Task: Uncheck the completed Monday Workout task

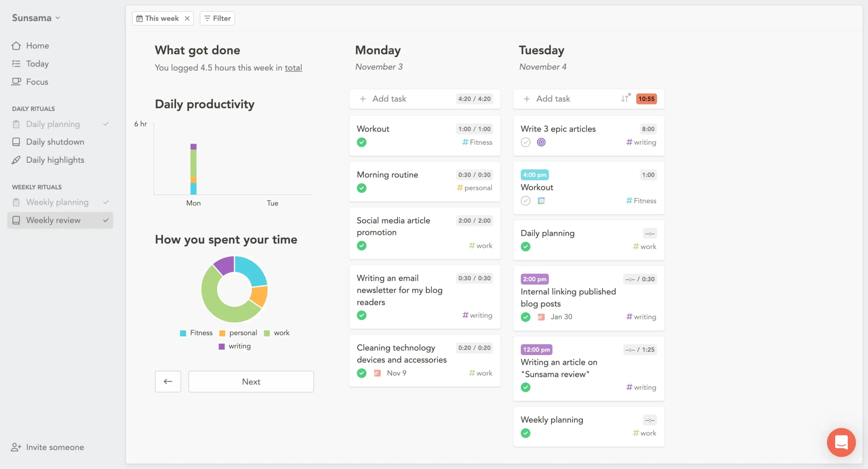Action: (361, 142)
